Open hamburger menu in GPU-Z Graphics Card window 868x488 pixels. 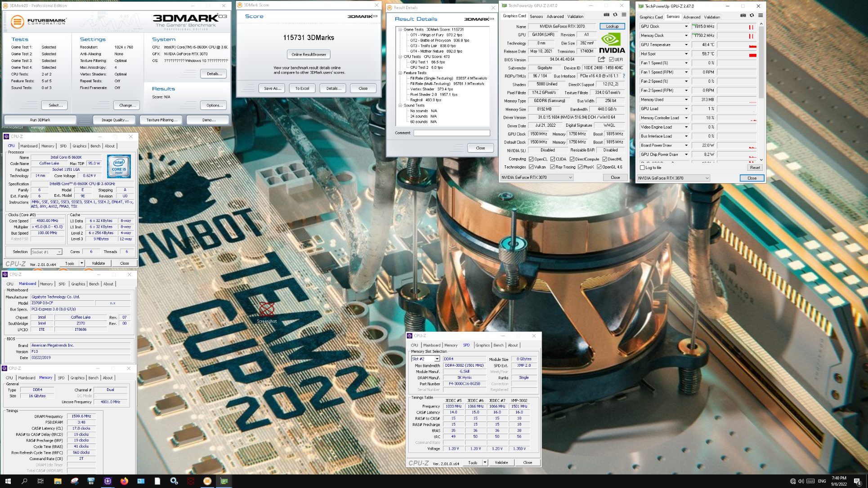(624, 15)
